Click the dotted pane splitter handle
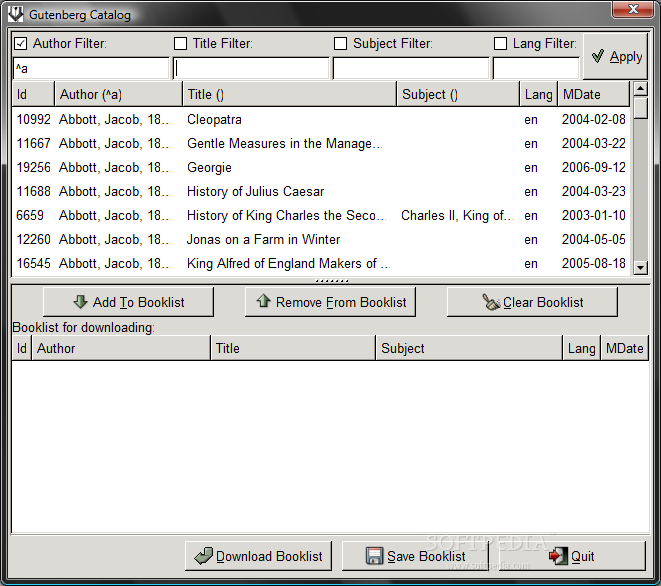 332,281
